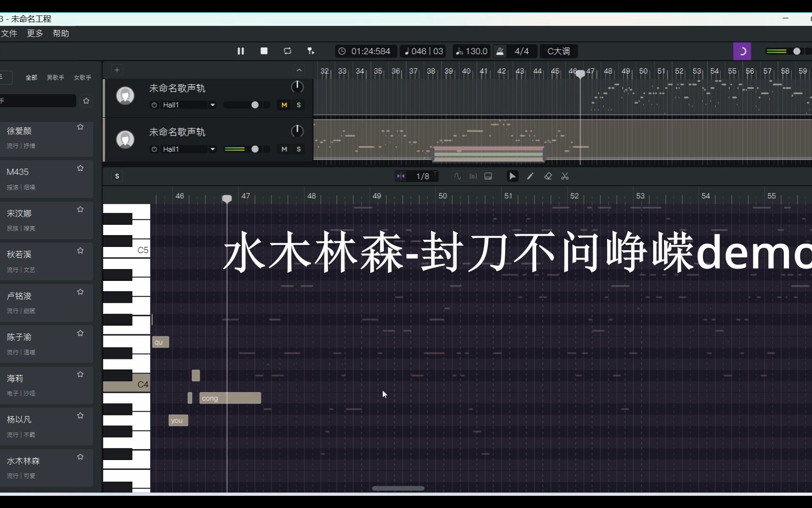Toggle snap-to-grid icon in piano roll

(x=401, y=176)
